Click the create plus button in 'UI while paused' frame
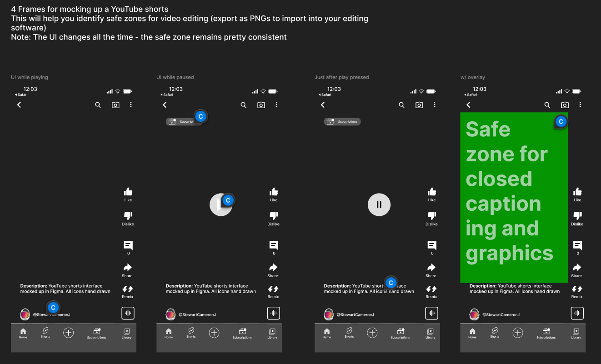 214,333
